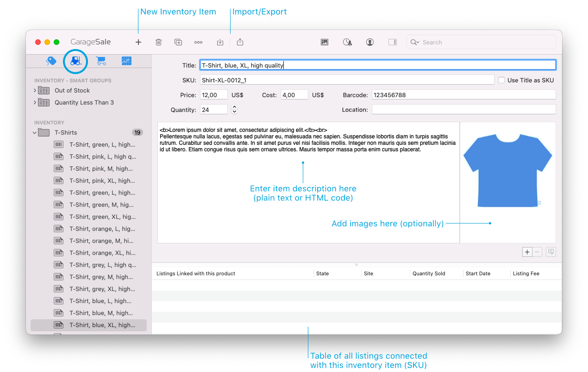Switch to the listings price tag tab

click(x=51, y=61)
